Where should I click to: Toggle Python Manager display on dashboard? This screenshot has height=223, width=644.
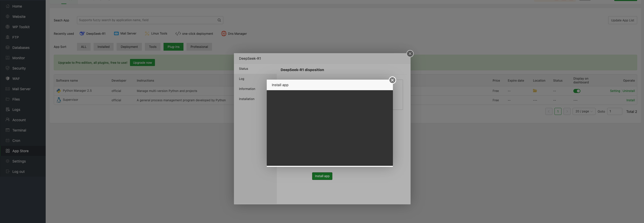pyautogui.click(x=577, y=91)
